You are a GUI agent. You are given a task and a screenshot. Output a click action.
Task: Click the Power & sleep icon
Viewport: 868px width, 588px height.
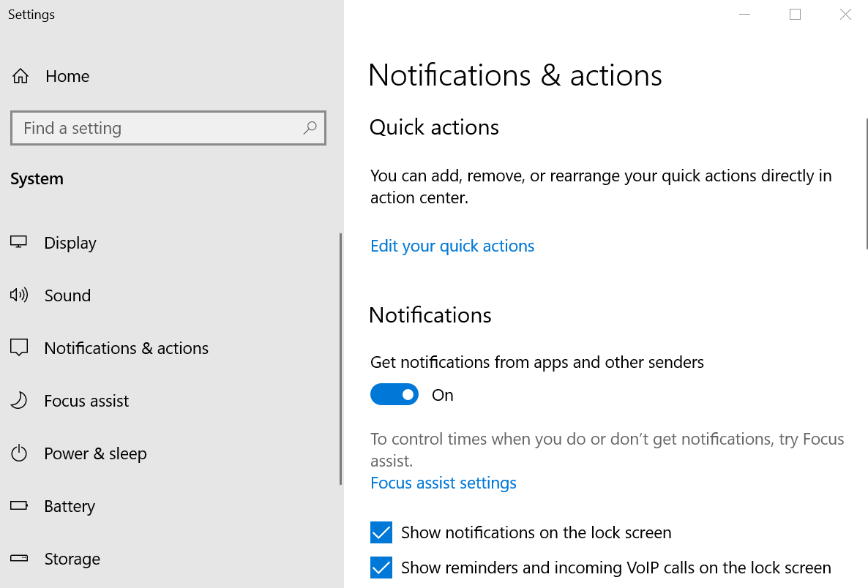coord(19,453)
